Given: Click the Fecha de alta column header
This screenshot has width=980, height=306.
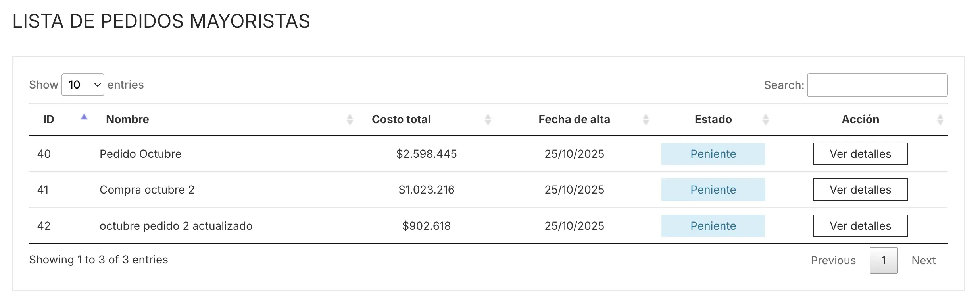Looking at the screenshot, I should coord(574,119).
